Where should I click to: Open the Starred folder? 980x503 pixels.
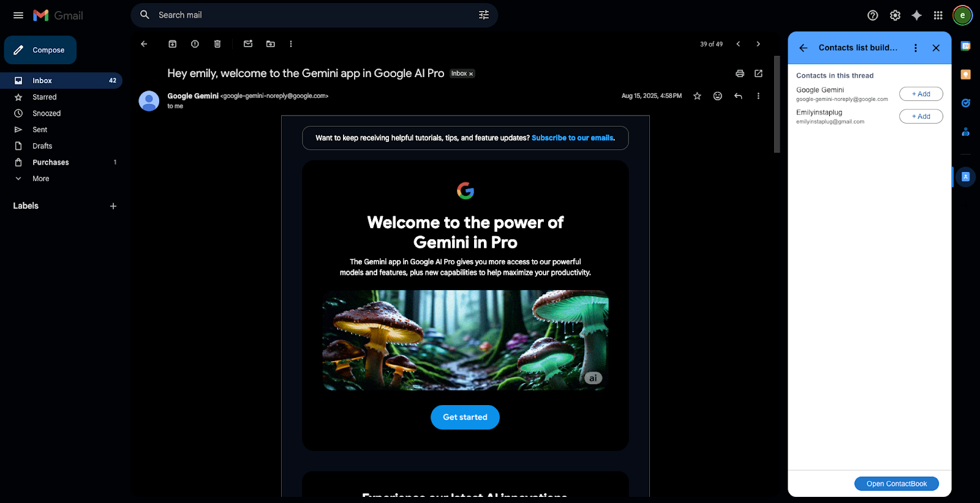click(x=61, y=97)
